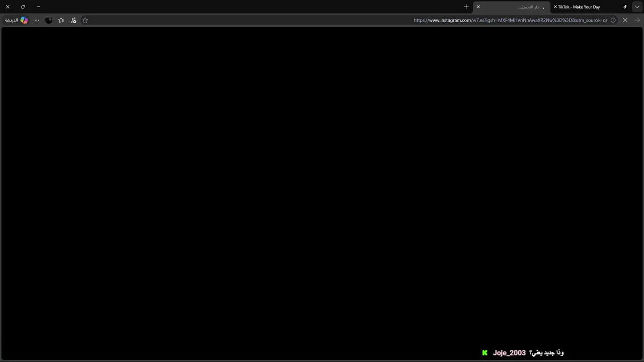The image size is (644, 362).
Task: Restore down the browser window
Action: 23,7
